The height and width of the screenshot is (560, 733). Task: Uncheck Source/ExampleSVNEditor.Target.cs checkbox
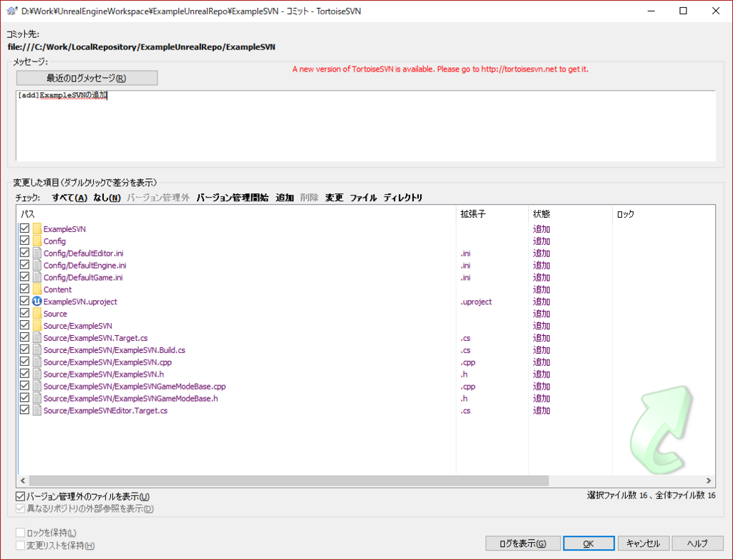25,410
